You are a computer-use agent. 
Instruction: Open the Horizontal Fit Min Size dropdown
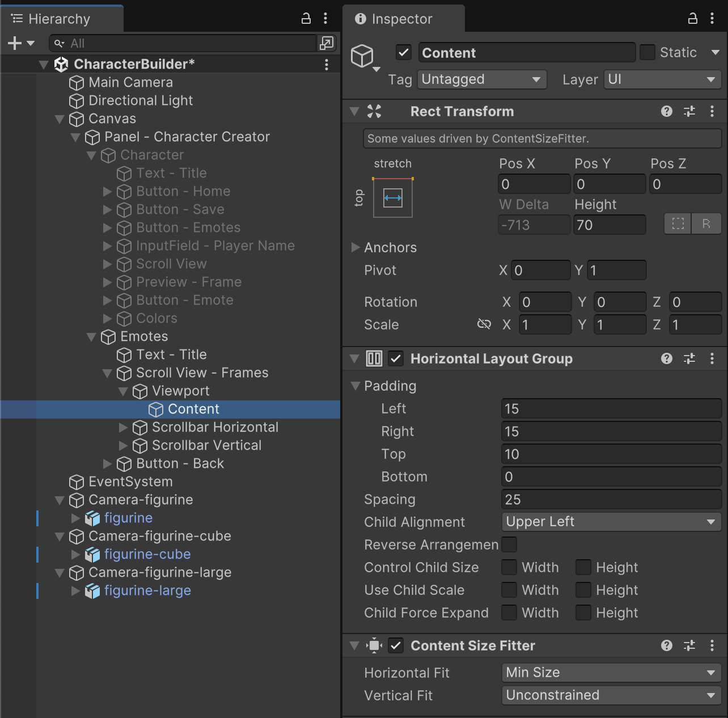pyautogui.click(x=611, y=673)
